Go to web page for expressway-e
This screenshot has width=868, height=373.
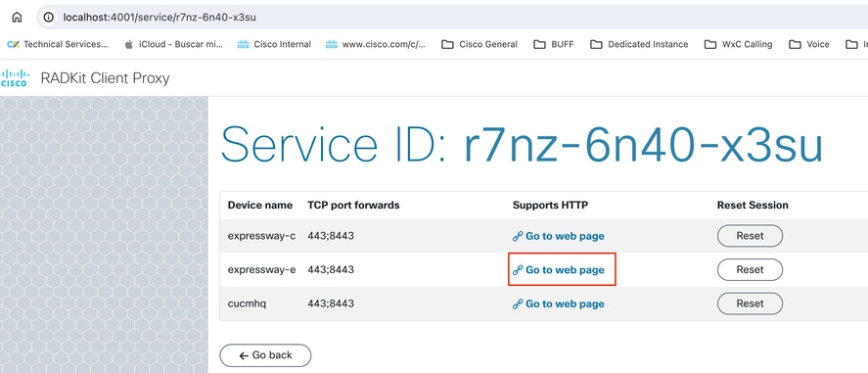559,270
